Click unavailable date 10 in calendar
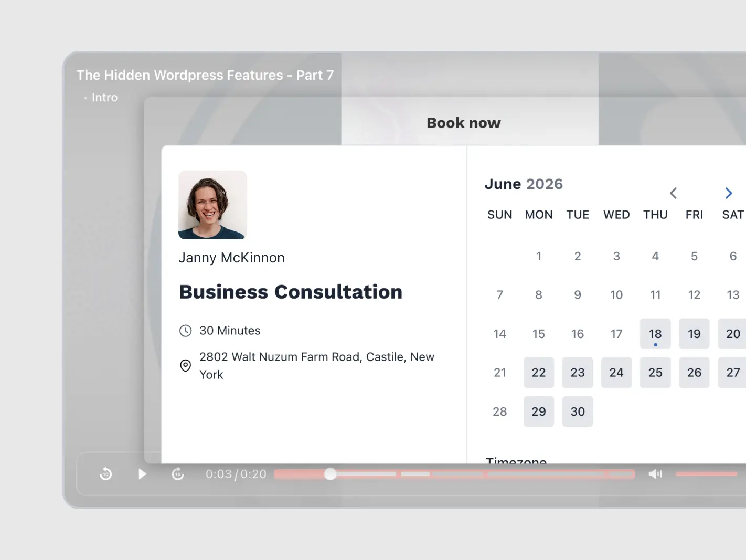The height and width of the screenshot is (560, 746). (616, 295)
